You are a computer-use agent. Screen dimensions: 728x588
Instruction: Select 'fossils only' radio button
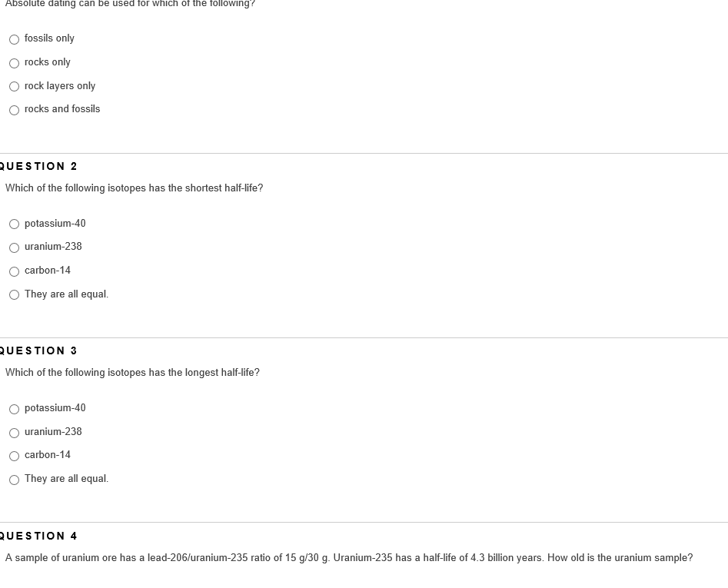15,39
